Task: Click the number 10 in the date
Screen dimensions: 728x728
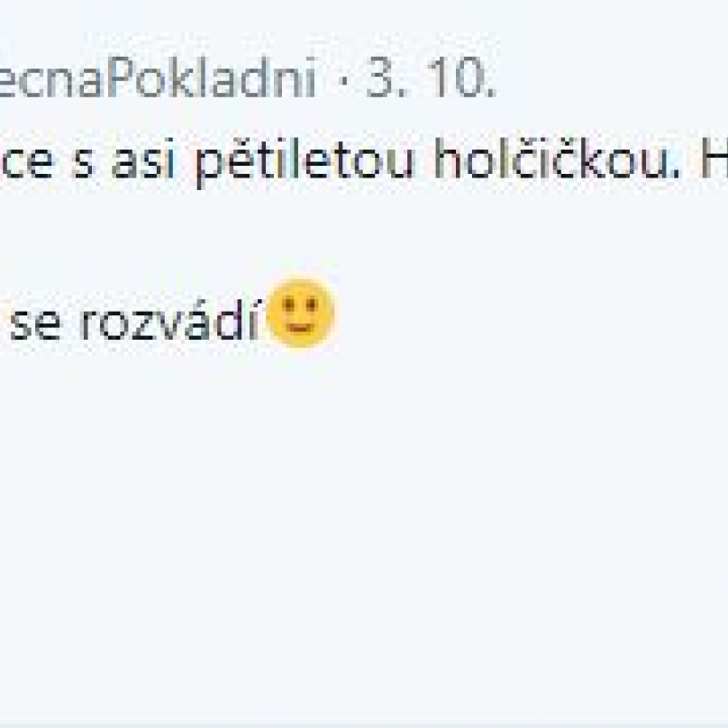Action: [x=460, y=77]
